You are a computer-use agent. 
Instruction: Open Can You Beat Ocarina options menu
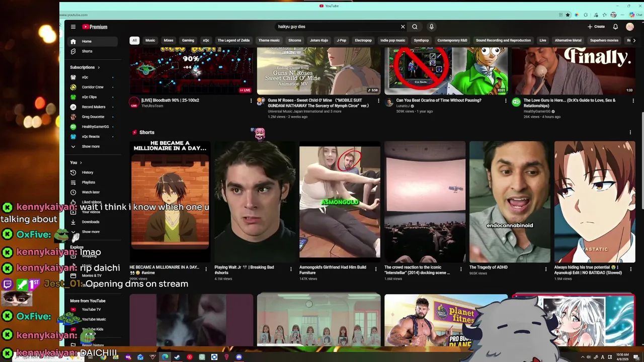(x=506, y=101)
